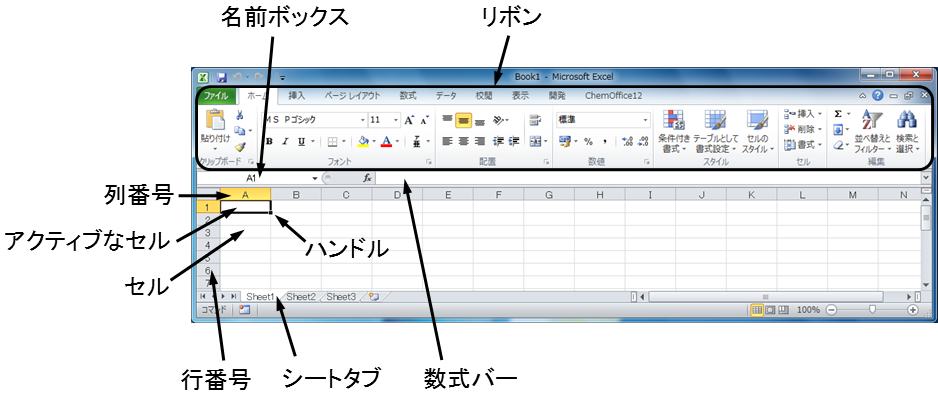
Task: Click the Zoom In plus button
Action: [913, 310]
